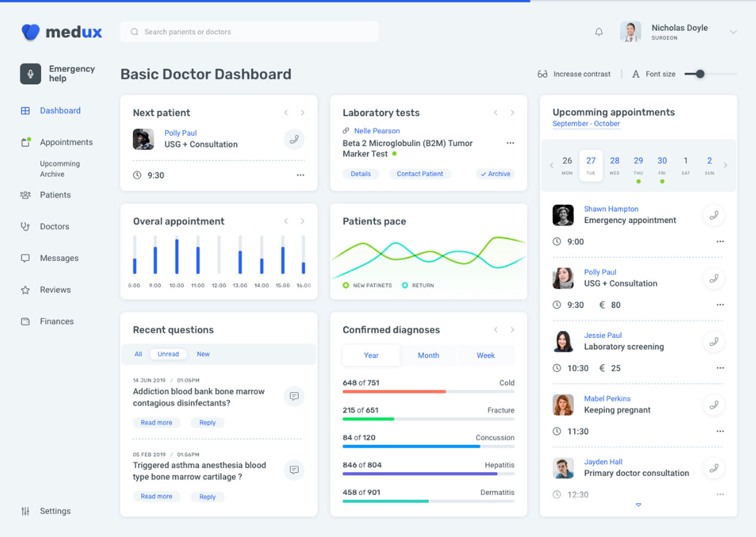This screenshot has height=537, width=756.
Task: Go to previous Next patient entry
Action: coord(286,112)
